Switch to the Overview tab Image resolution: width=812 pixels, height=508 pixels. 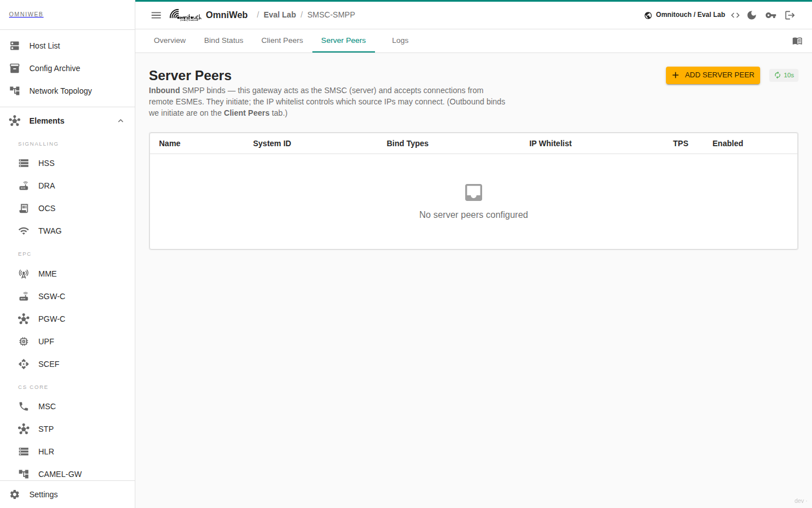click(x=170, y=41)
